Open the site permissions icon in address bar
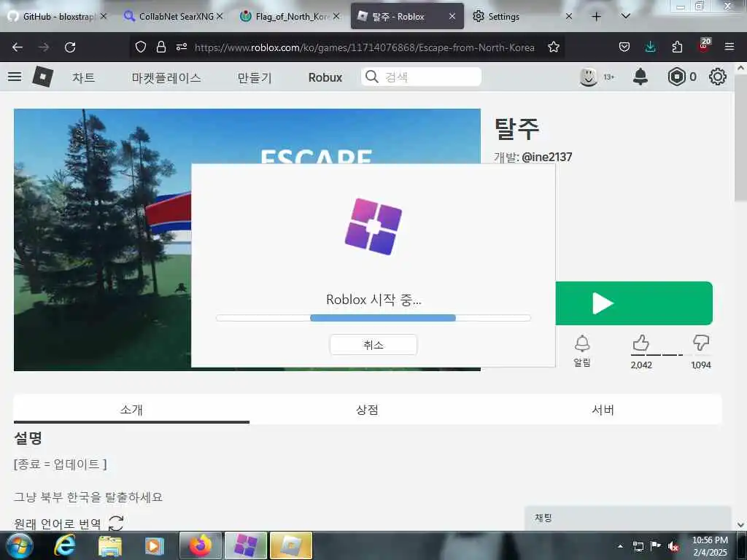This screenshot has height=560, width=747. pos(182,47)
